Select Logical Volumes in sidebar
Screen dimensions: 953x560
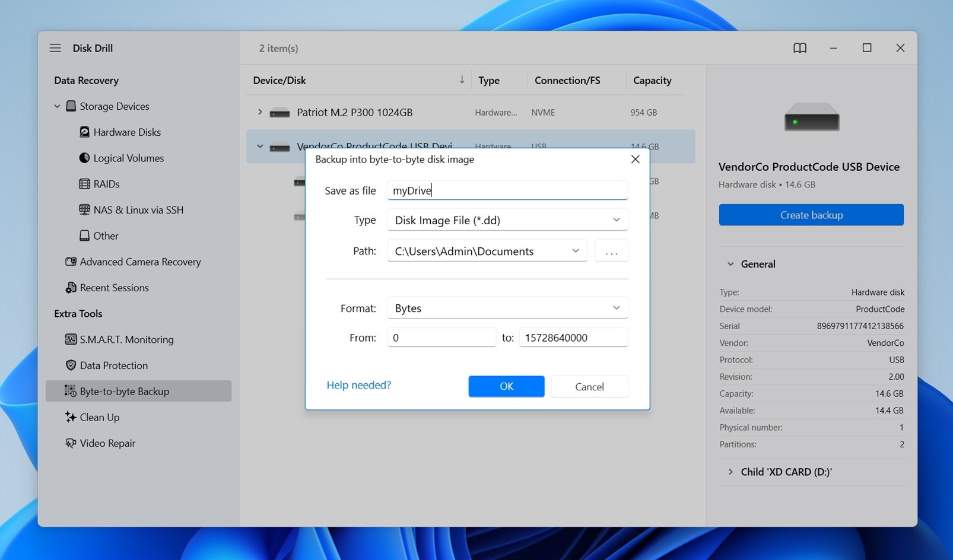(129, 158)
